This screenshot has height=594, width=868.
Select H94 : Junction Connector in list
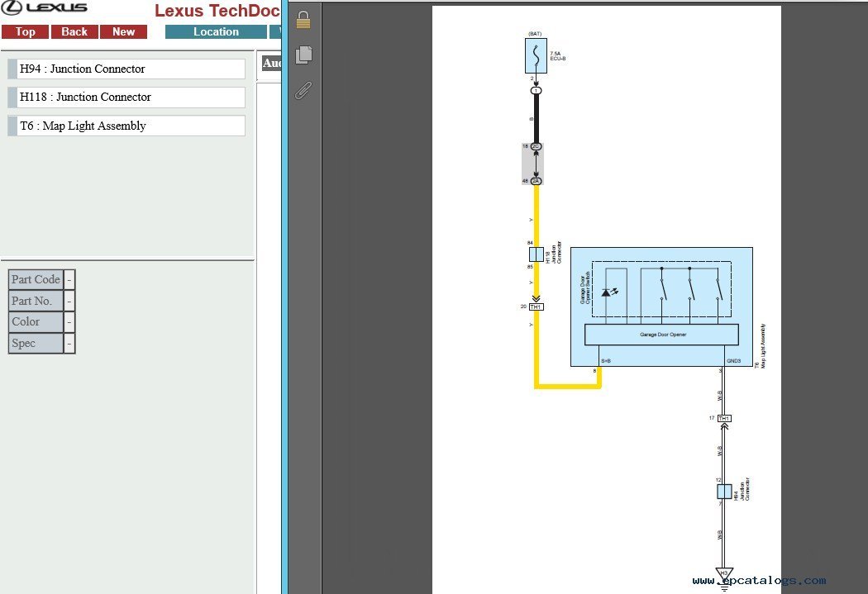point(126,69)
